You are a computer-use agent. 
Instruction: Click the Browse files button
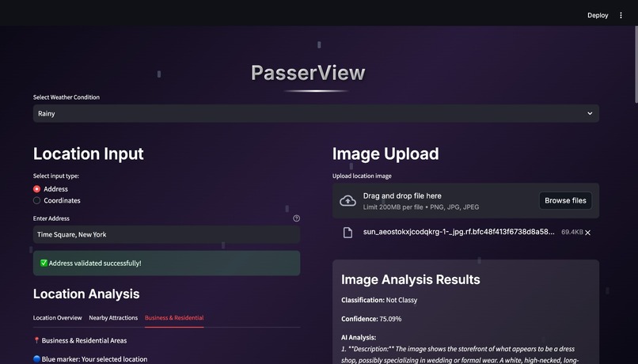click(x=565, y=200)
